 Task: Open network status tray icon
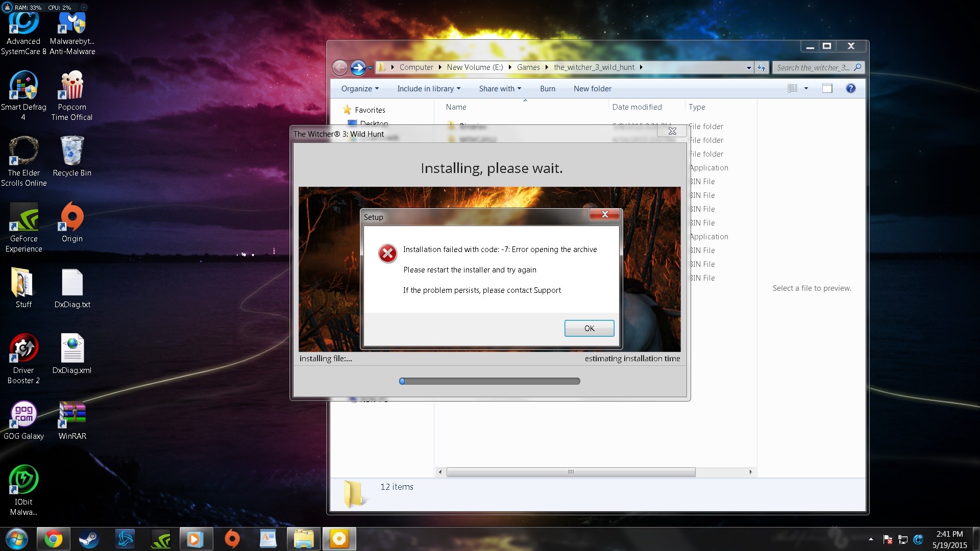click(903, 539)
